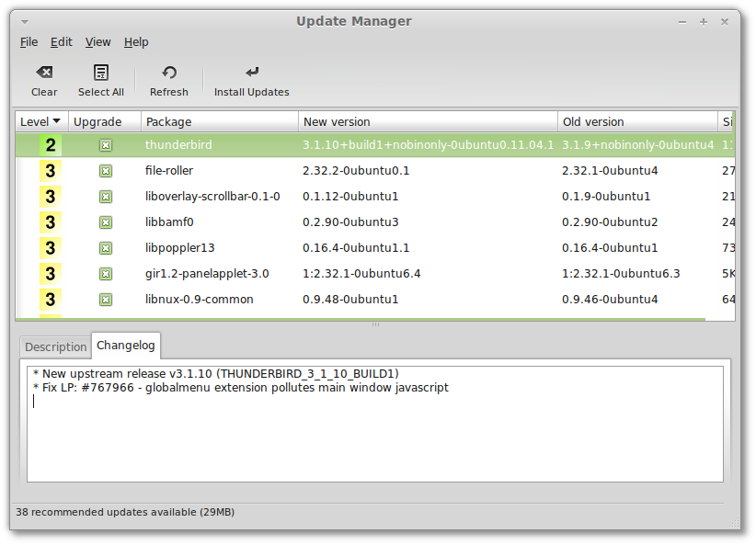
Task: Sort by the Upgrade column header
Action: click(x=105, y=121)
